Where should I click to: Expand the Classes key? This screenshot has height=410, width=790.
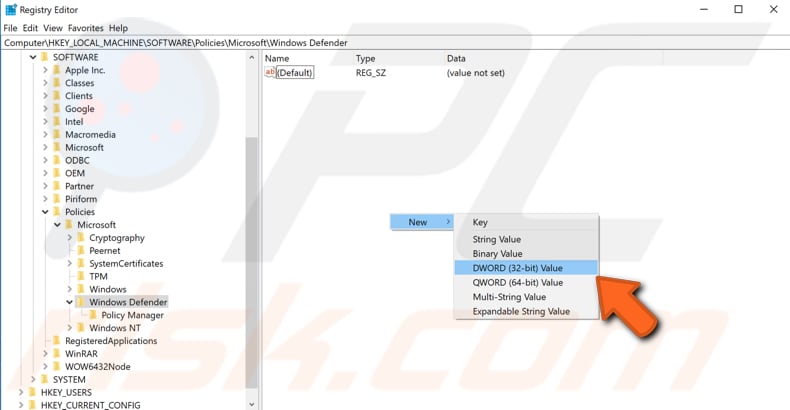45,83
